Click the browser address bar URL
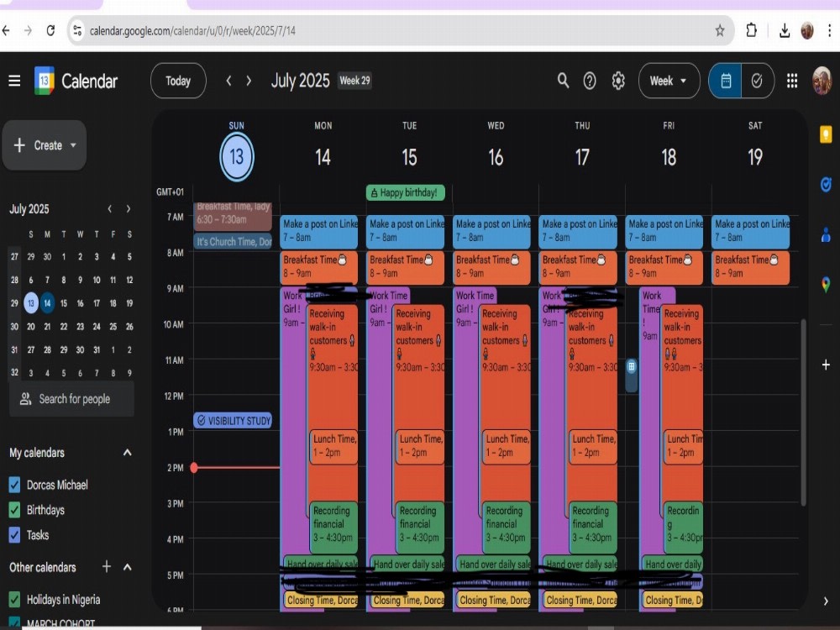 193,30
